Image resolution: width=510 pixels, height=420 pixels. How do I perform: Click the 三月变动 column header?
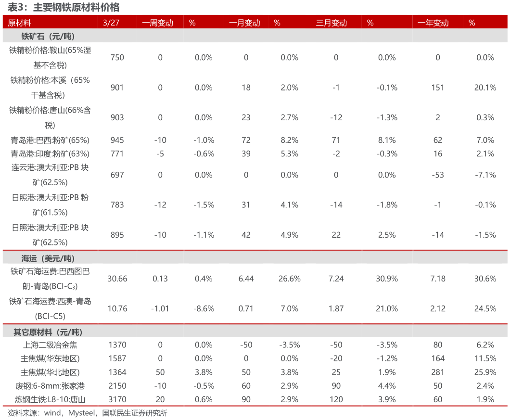tap(331, 23)
